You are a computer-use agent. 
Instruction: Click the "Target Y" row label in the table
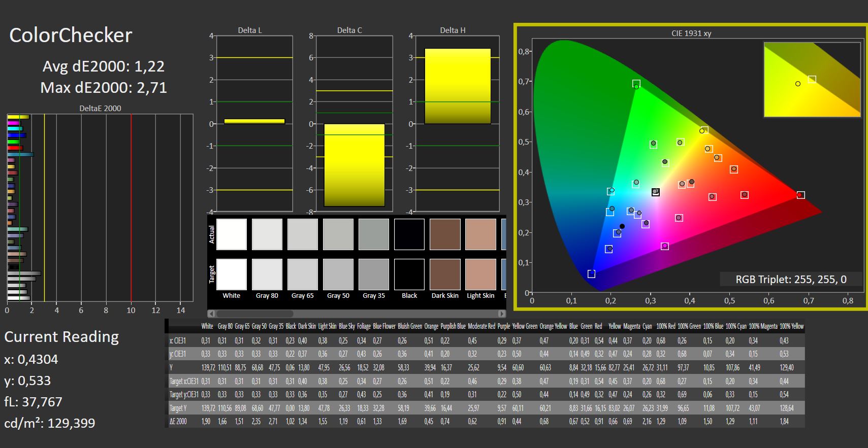[x=178, y=408]
